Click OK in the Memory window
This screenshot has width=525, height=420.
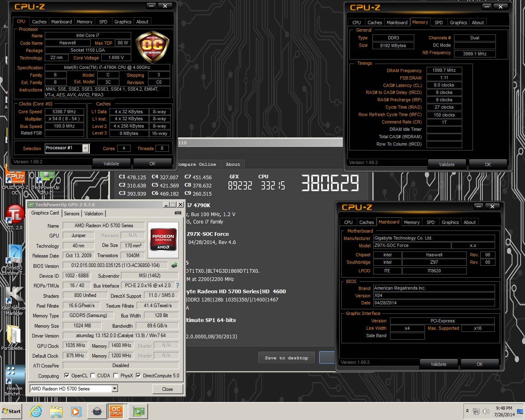point(488,164)
